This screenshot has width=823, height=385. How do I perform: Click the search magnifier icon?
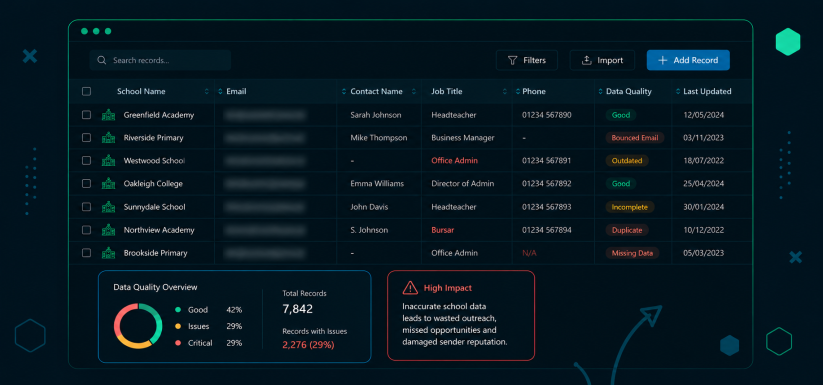[102, 60]
